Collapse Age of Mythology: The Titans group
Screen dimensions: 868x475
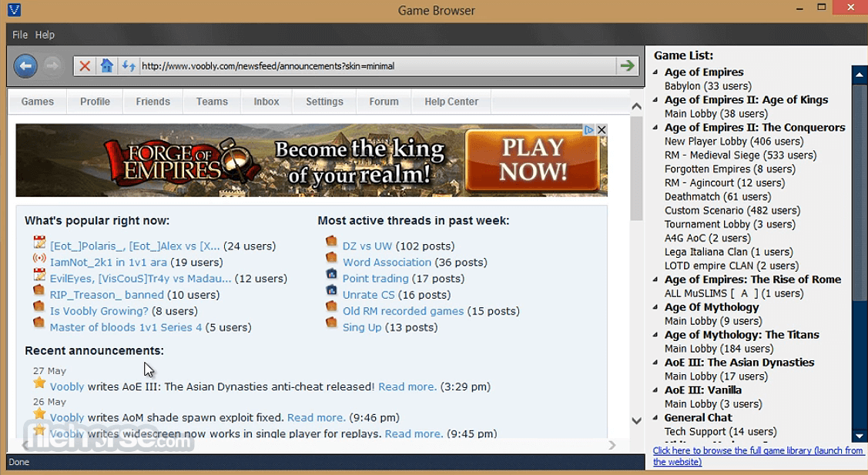pos(655,335)
